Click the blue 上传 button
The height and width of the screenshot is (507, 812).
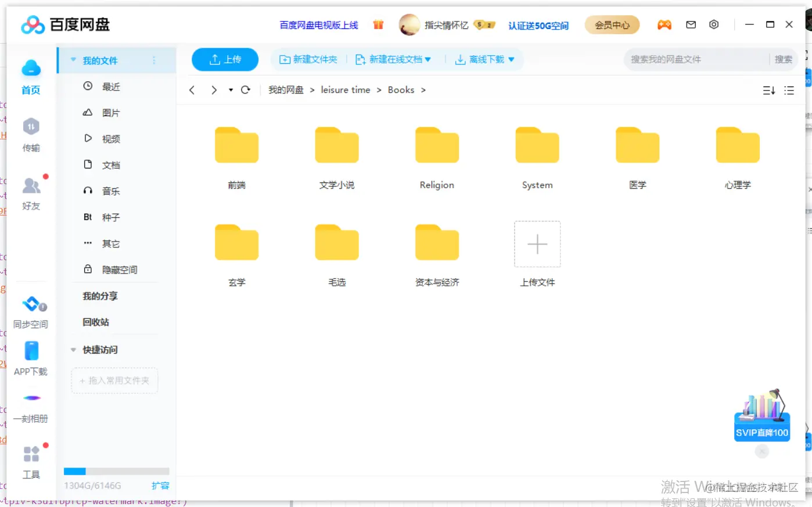tap(225, 59)
